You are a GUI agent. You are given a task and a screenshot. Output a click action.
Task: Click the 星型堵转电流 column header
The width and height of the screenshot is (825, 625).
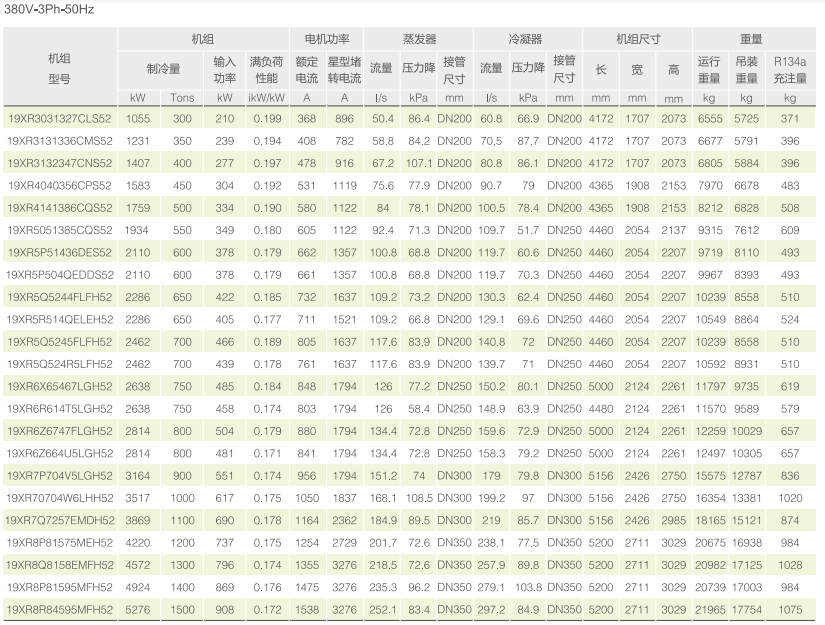(344, 69)
